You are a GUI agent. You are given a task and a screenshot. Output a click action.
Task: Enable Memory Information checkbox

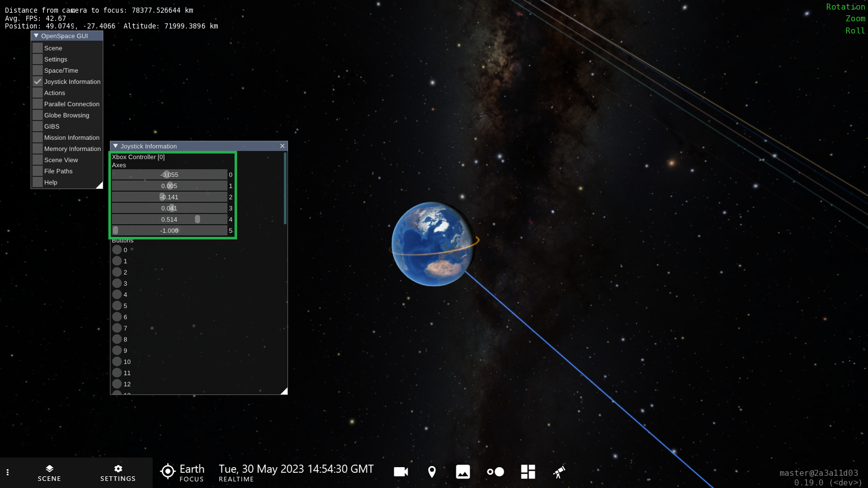point(38,148)
